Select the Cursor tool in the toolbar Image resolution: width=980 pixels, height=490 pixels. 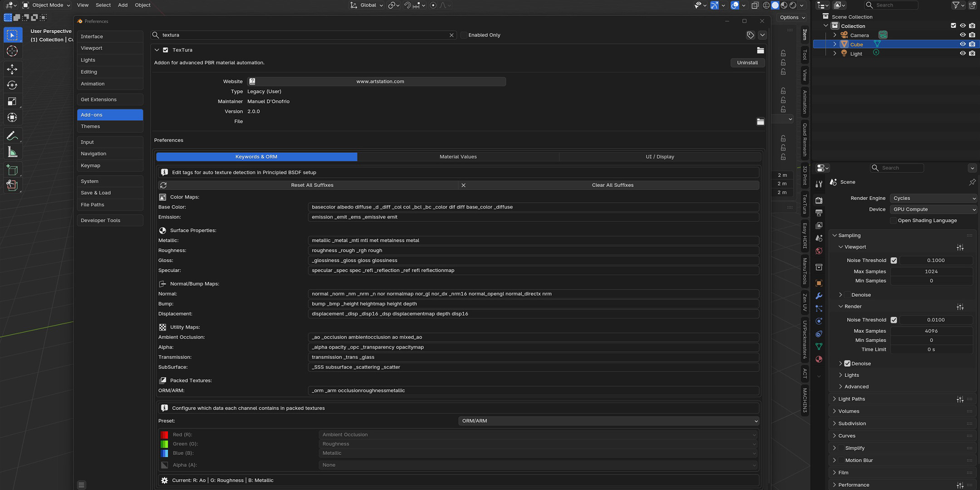point(12,51)
